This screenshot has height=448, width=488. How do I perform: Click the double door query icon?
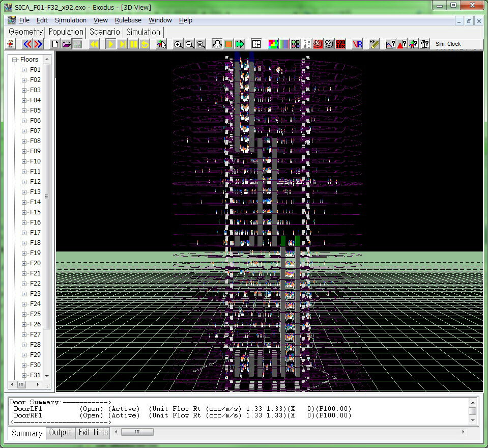424,44
